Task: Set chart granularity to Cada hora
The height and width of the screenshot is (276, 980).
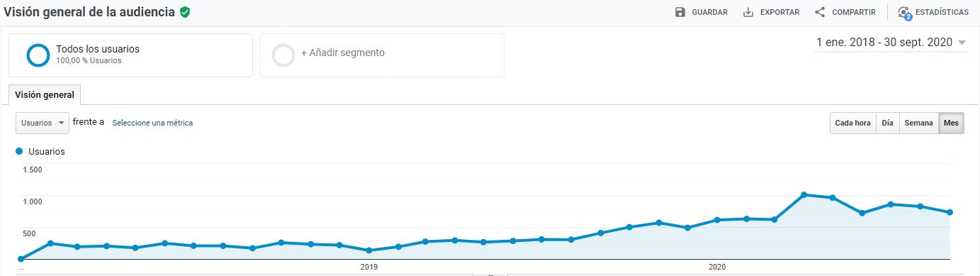Action: point(853,123)
